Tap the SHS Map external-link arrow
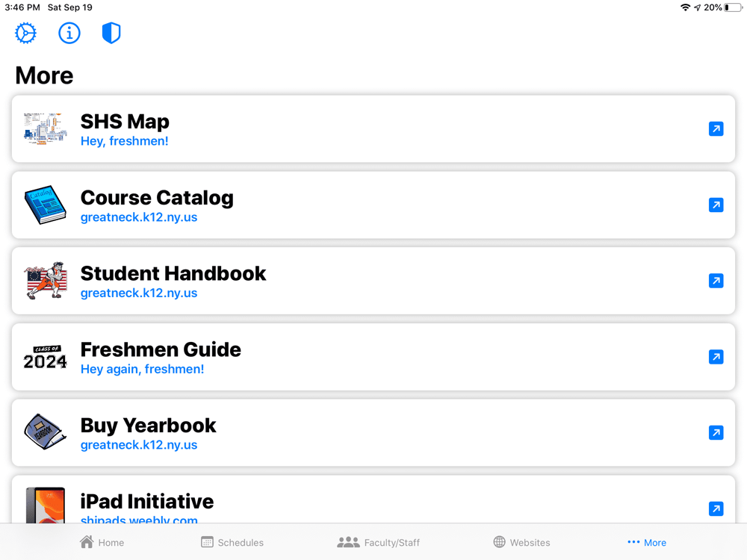The image size is (747, 560). (716, 129)
